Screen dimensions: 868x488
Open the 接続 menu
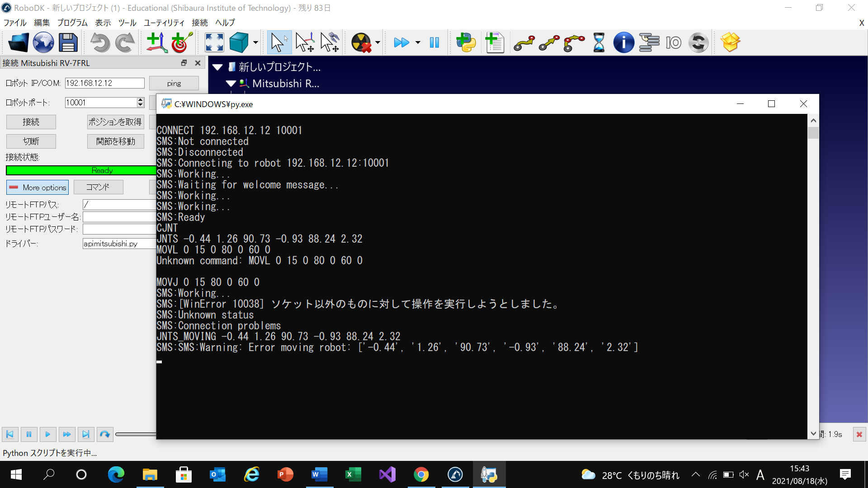[200, 23]
